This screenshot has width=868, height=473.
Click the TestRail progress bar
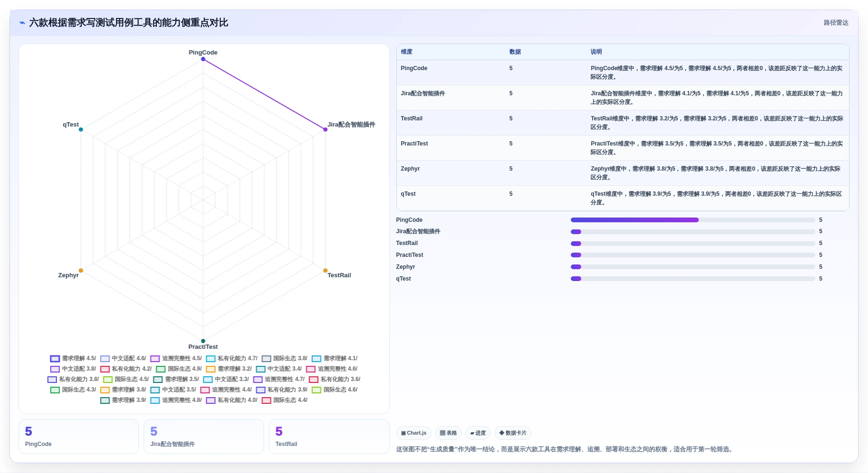point(693,244)
